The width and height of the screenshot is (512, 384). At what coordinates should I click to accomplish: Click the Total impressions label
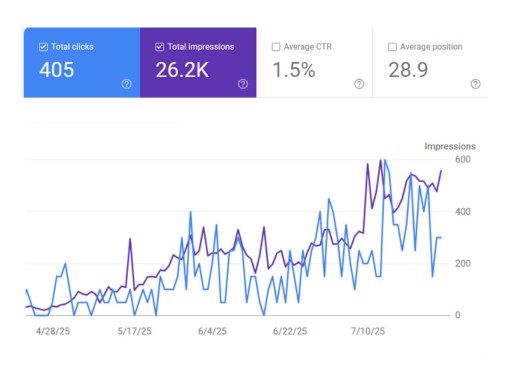[201, 47]
